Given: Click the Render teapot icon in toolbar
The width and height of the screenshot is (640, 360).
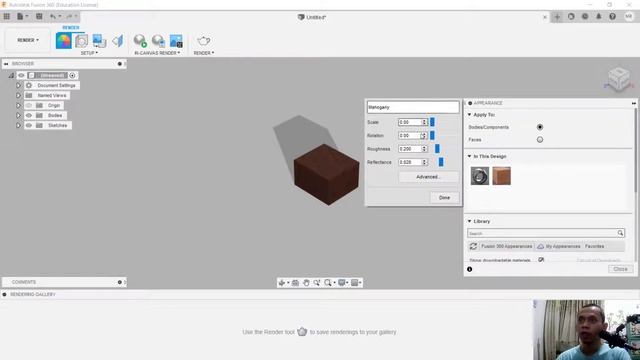Looking at the screenshot, I should coord(204,41).
